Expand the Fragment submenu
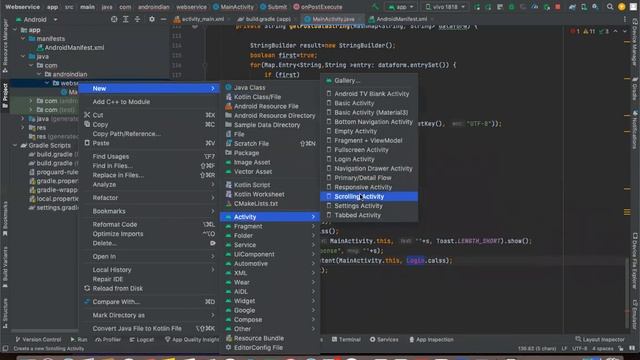The image size is (640, 360). click(x=270, y=226)
